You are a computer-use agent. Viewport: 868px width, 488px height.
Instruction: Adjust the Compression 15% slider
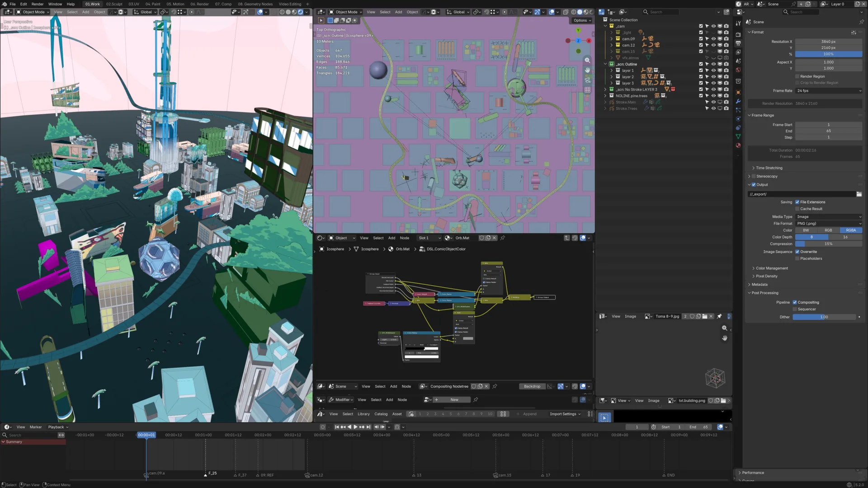tap(829, 244)
